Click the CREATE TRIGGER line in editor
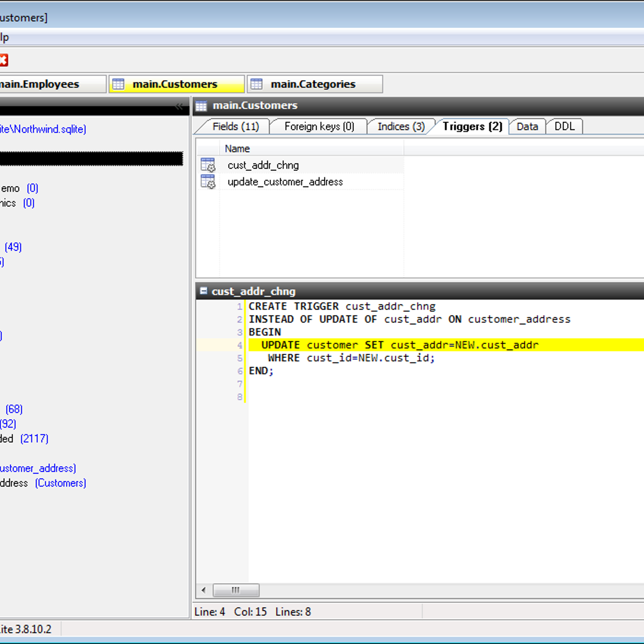This screenshot has width=644, height=644. pyautogui.click(x=342, y=306)
